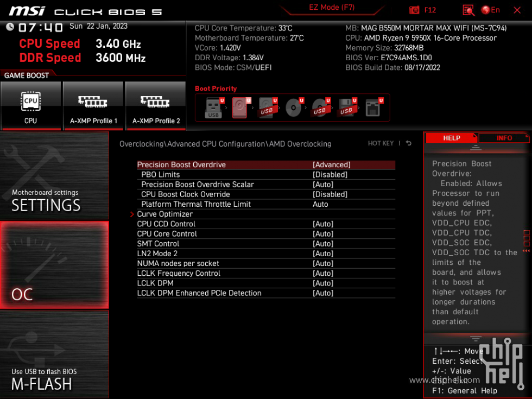Screen dimensions: 532x399
Task: Edit Platform Thermal Throttle Limit Auto field
Action: click(x=320, y=204)
